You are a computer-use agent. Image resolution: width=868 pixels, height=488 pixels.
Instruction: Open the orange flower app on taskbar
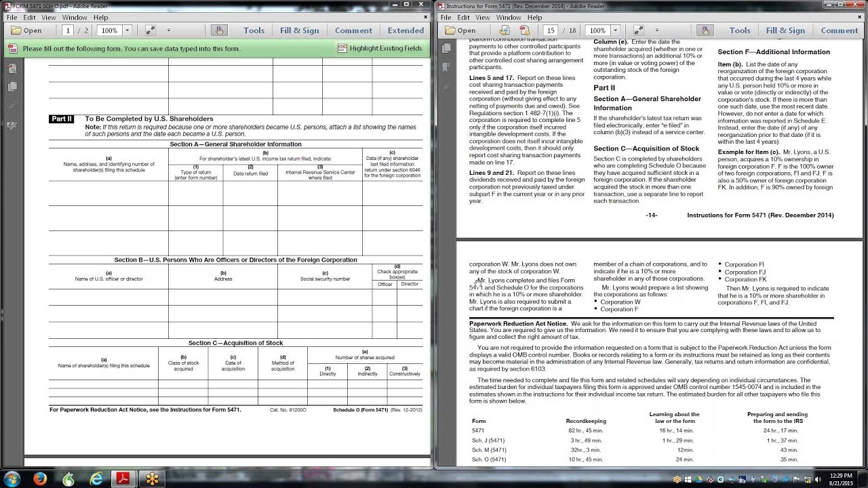pos(152,479)
